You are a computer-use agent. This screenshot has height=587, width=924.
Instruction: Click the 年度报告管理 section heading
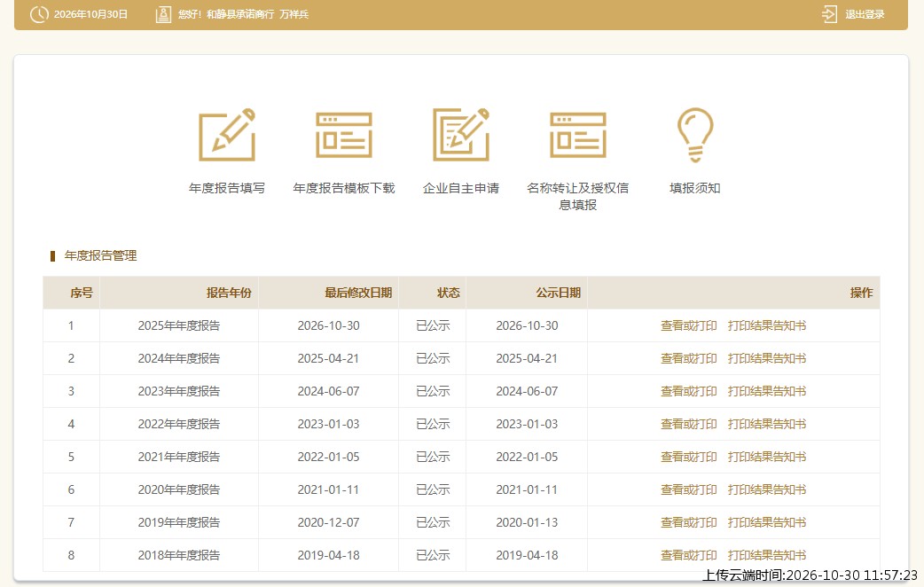point(100,255)
